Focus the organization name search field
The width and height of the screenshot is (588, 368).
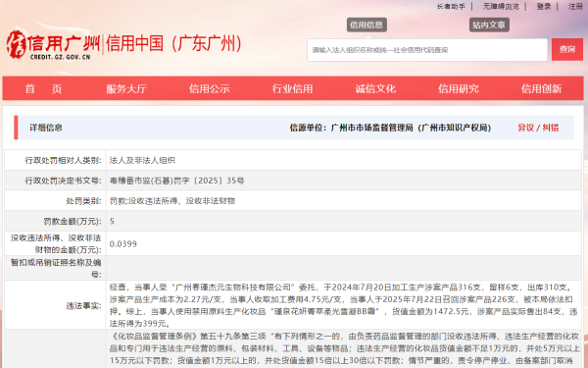click(x=427, y=50)
